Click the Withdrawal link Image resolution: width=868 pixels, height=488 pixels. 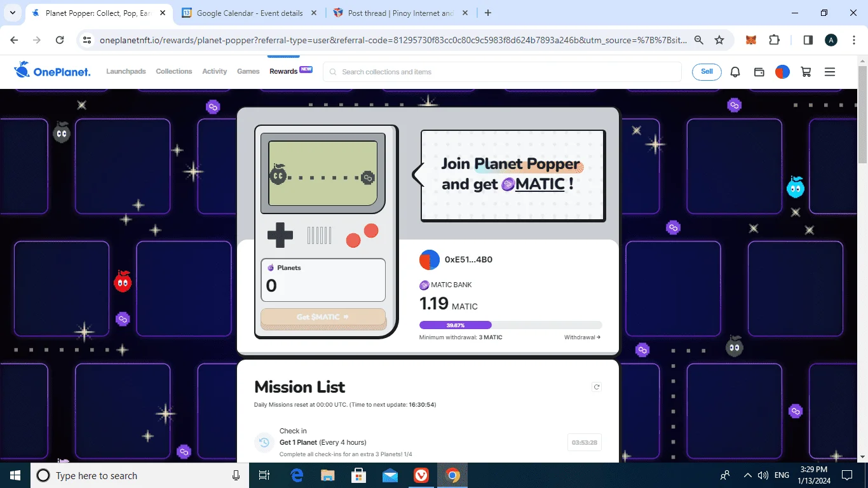pyautogui.click(x=582, y=337)
